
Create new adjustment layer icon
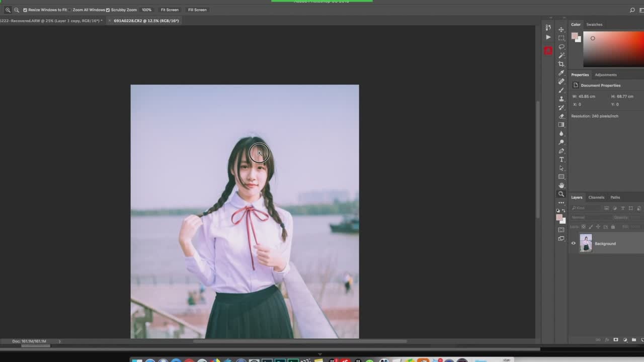coord(625,340)
